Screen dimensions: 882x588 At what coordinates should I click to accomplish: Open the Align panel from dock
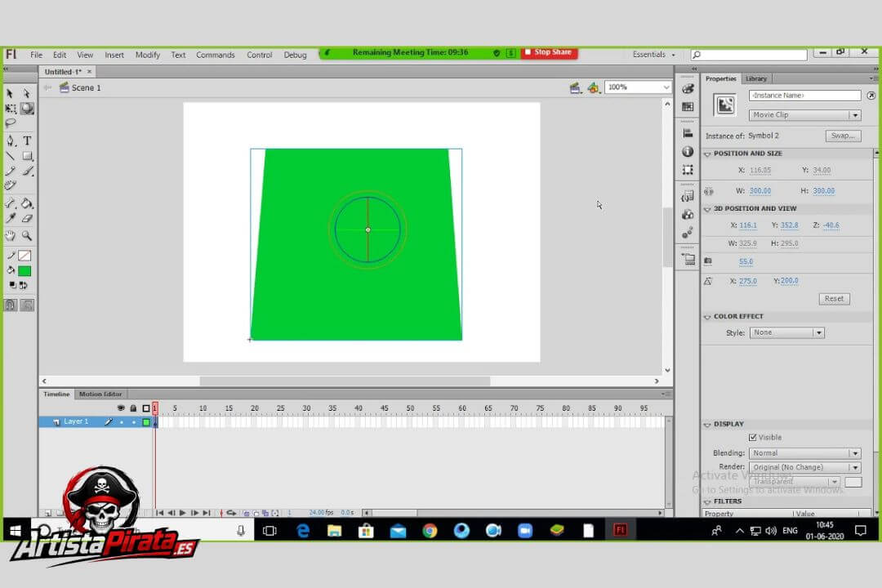pyautogui.click(x=688, y=133)
